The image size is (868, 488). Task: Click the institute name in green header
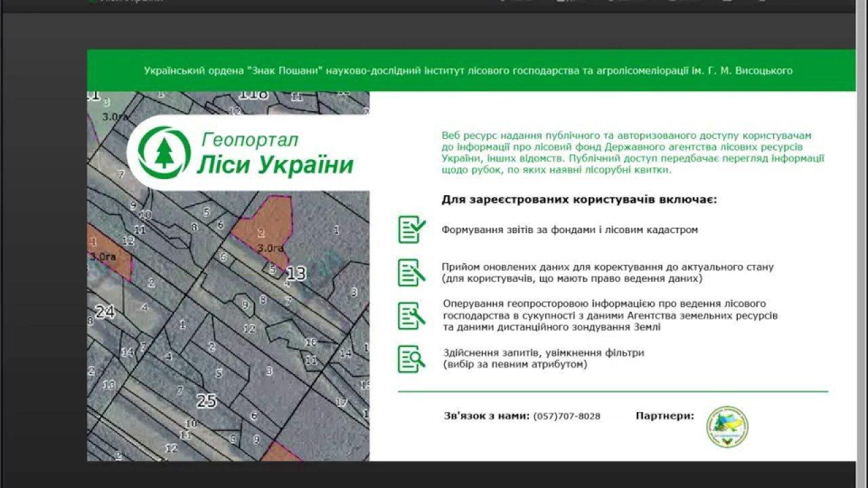(x=468, y=70)
